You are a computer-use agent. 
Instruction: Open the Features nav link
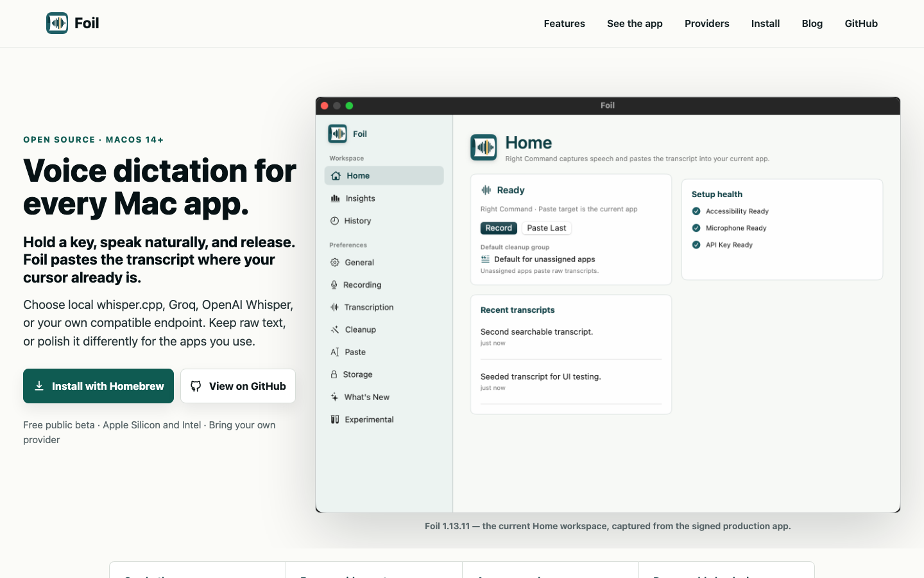pos(564,24)
